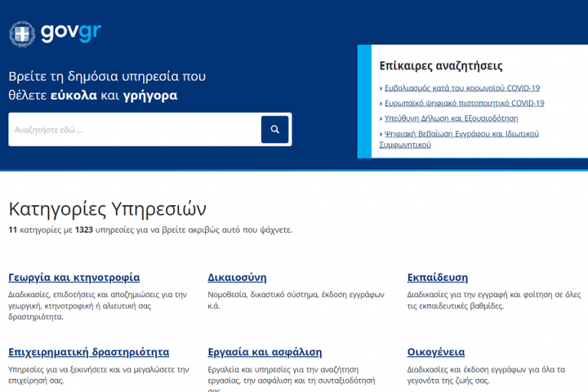The image size is (588, 392).
Task: Click the description under Εργασία και ασφάλιση
Action: 292,379
